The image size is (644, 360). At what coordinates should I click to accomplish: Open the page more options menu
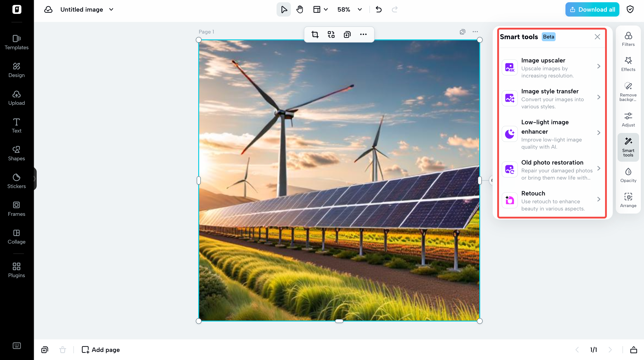[x=475, y=32]
